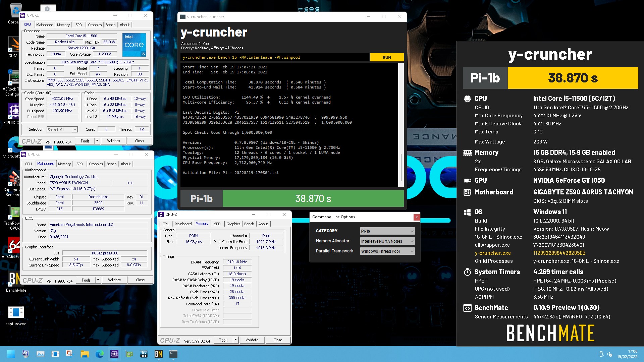Image resolution: width=644 pixels, height=362 pixels.
Task: Click the Core Speed 4322.01 MHz value
Action: tap(62, 99)
